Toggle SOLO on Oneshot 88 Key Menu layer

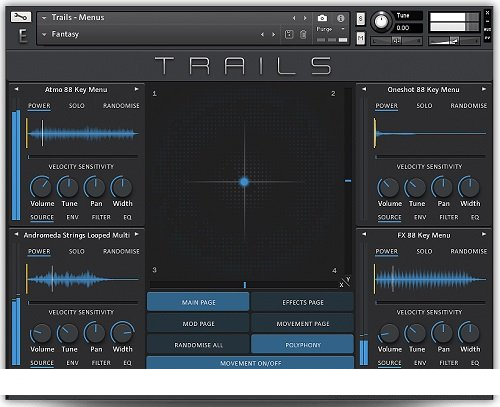click(x=424, y=106)
